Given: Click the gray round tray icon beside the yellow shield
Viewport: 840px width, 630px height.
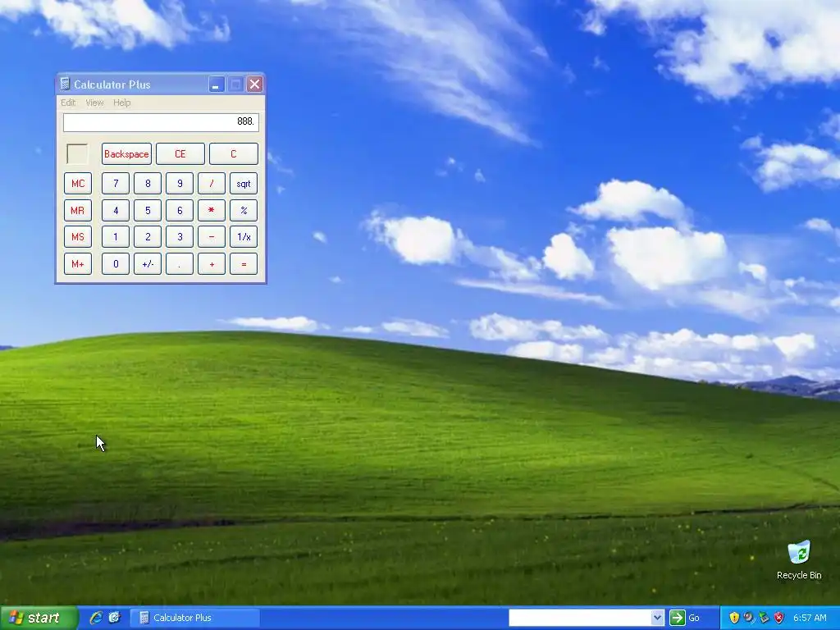Looking at the screenshot, I should [x=749, y=618].
